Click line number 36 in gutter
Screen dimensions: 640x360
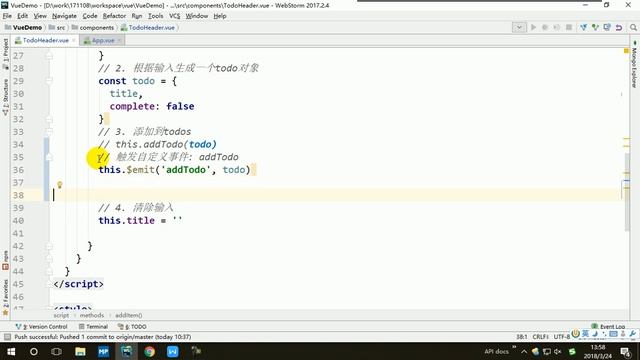click(18, 170)
